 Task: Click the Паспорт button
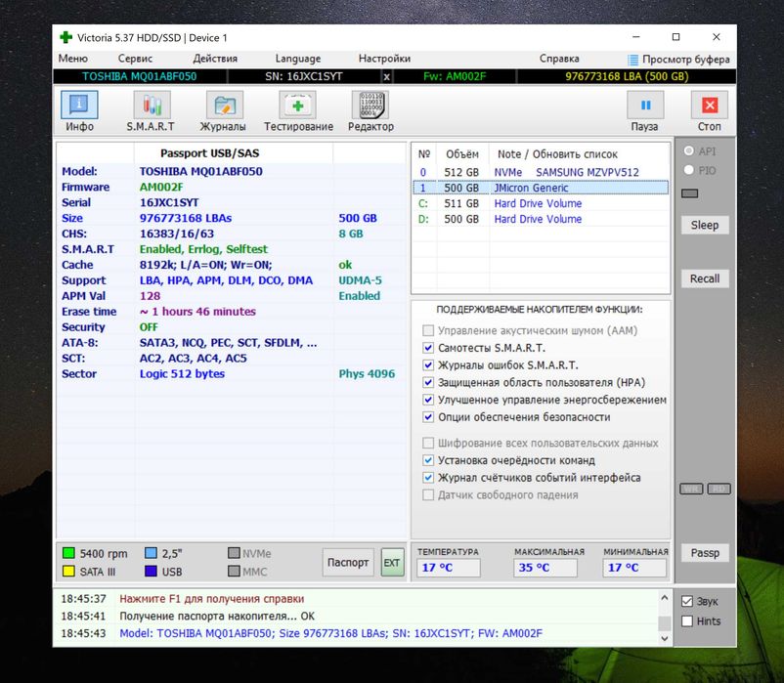[348, 563]
